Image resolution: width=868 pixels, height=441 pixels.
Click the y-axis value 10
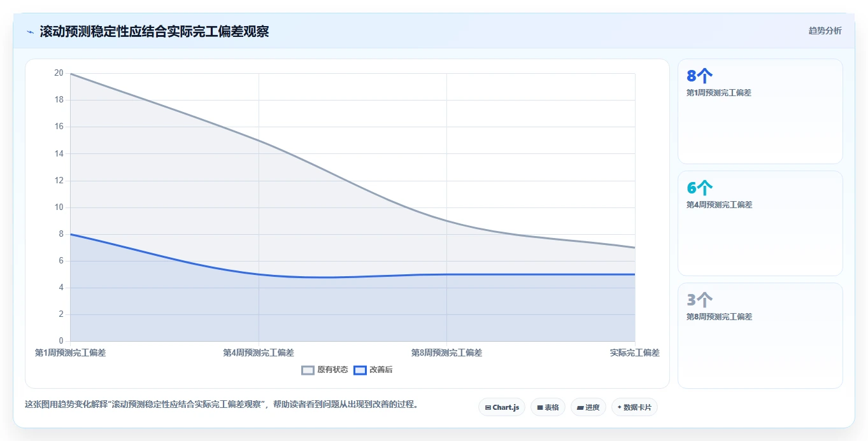coord(59,207)
